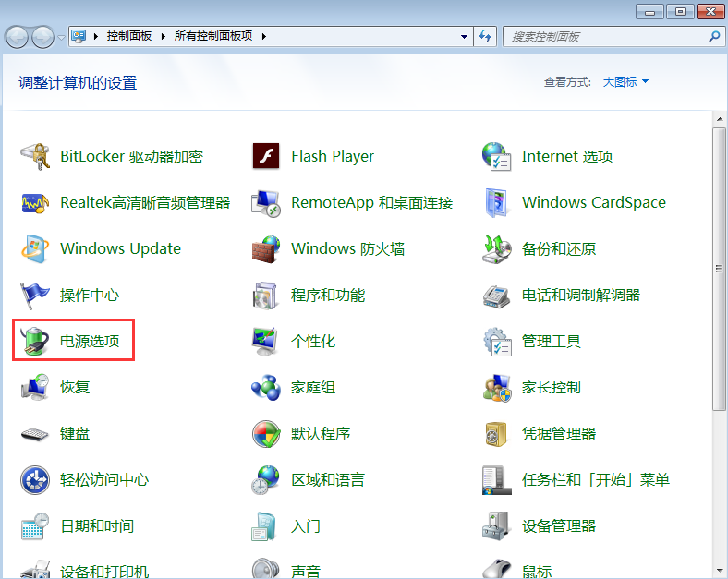The width and height of the screenshot is (728, 579).
Task: Open RemoteApp 和桌面连接 icon
Action: (x=265, y=203)
